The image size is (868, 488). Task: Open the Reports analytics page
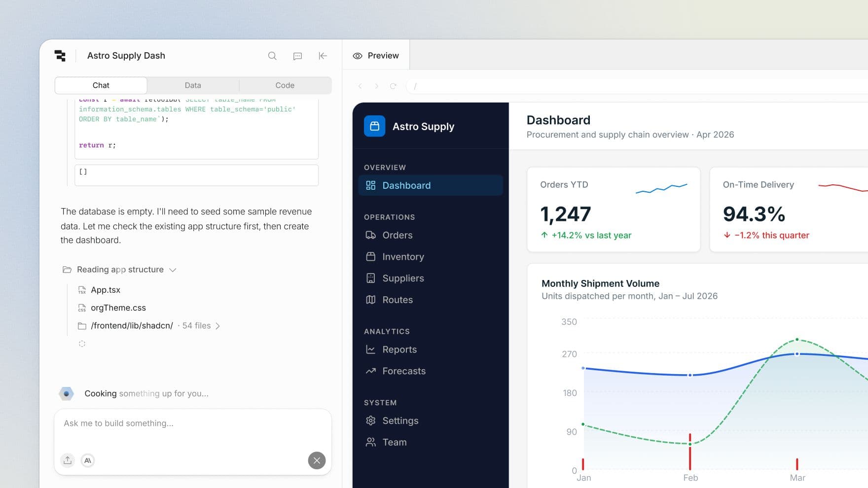(x=431, y=349)
